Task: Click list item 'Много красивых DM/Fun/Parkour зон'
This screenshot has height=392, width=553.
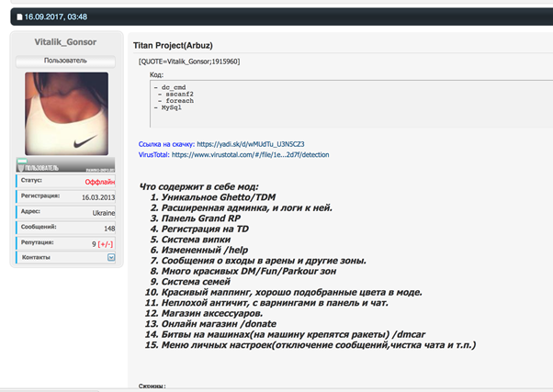Action: tap(249, 271)
